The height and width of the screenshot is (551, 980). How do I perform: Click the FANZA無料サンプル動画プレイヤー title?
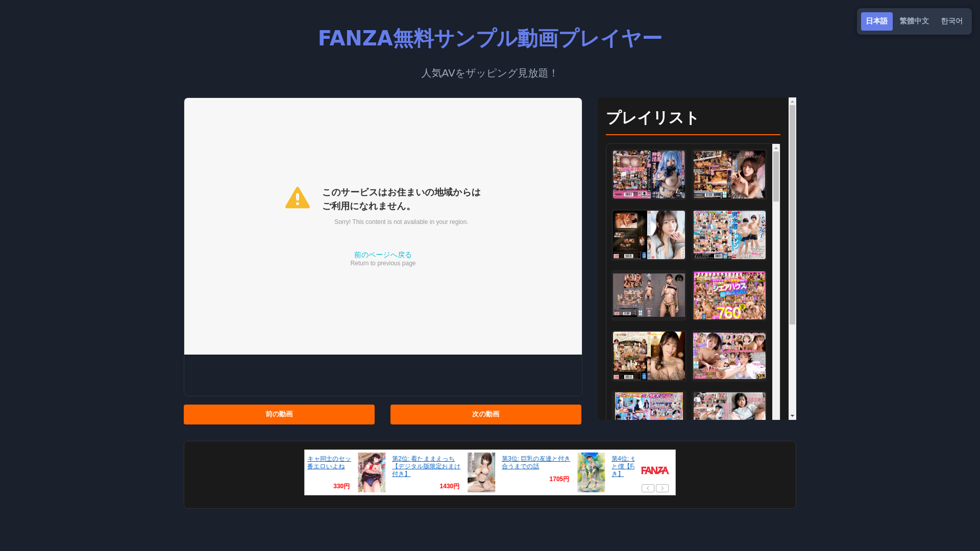click(490, 38)
